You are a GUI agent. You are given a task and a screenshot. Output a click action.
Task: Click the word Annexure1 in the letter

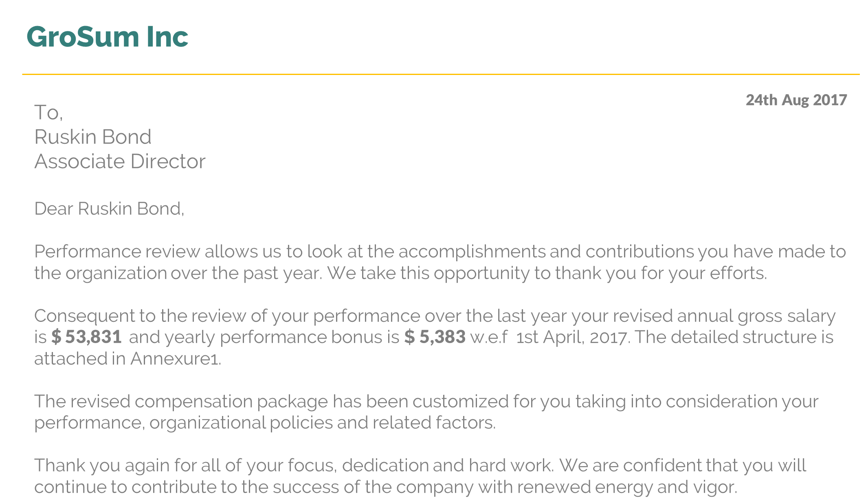click(175, 359)
